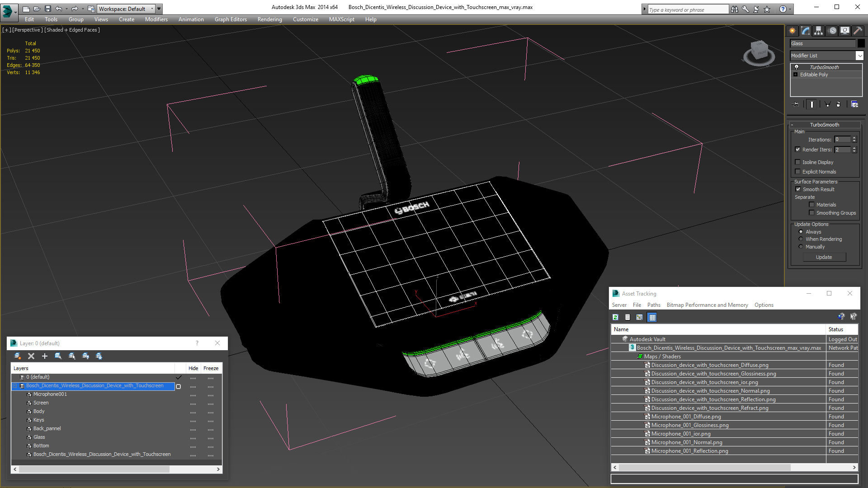The image size is (868, 488).
Task: Click Create New Layer icon in Layer dialog
Action: coord(18,356)
